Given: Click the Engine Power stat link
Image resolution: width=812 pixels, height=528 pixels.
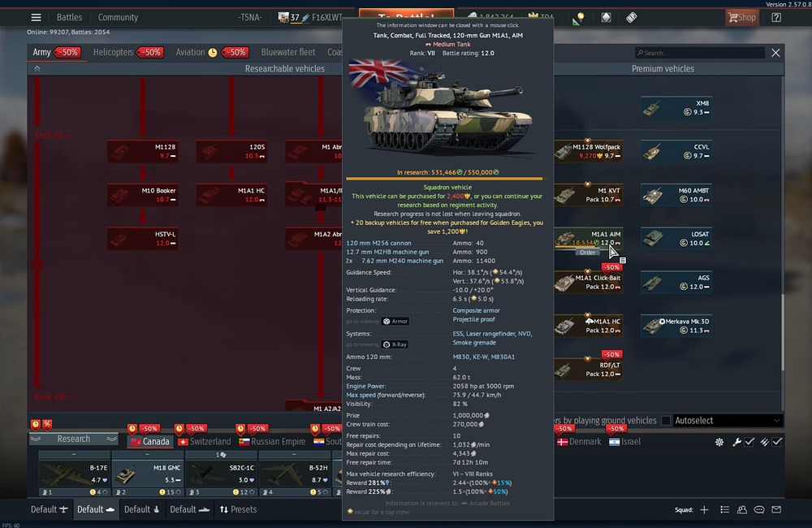Looking at the screenshot, I should 365,386.
